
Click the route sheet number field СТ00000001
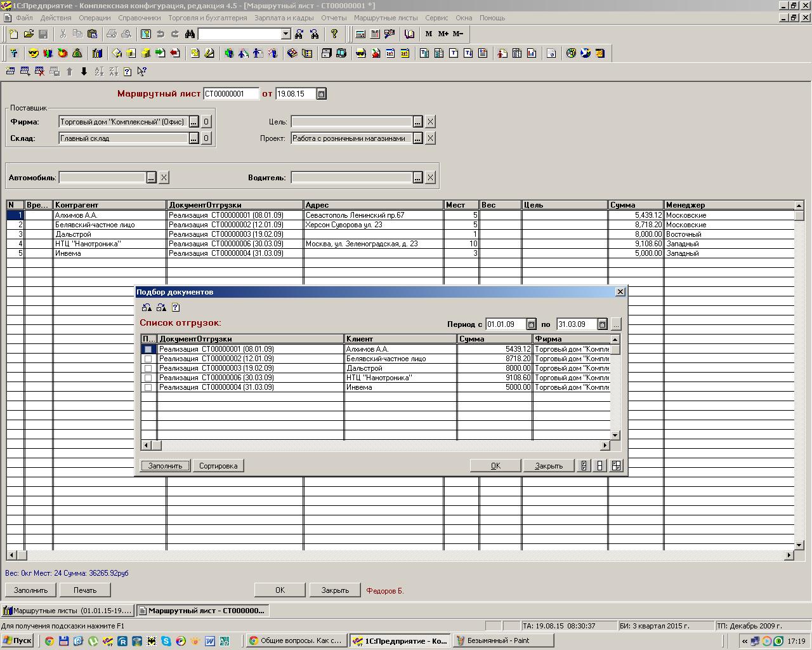coord(231,94)
